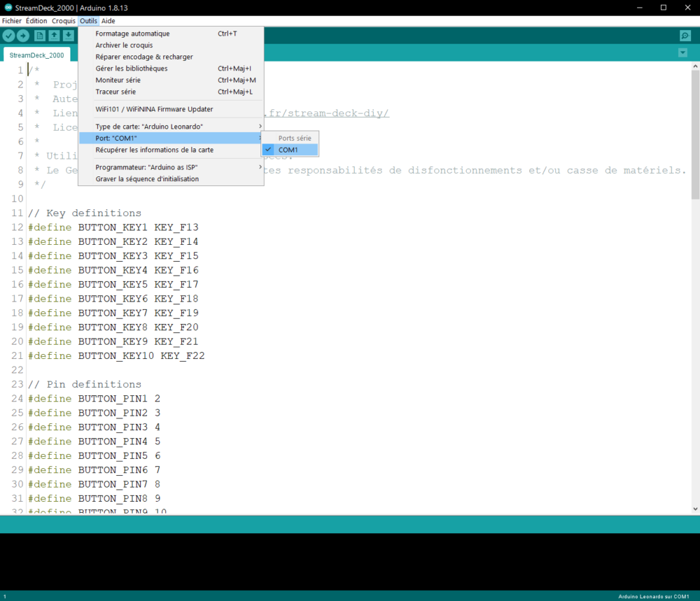Click the Open sketch up-arrow icon

(54, 36)
